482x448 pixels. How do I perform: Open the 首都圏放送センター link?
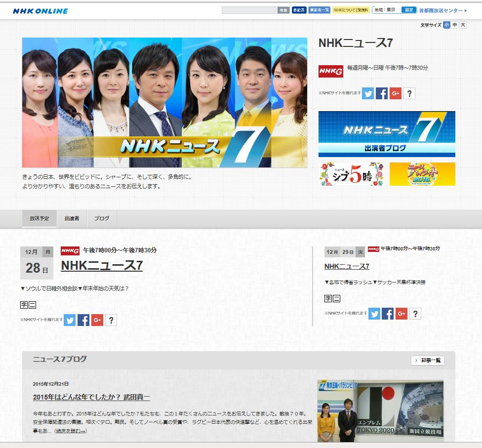(x=443, y=10)
